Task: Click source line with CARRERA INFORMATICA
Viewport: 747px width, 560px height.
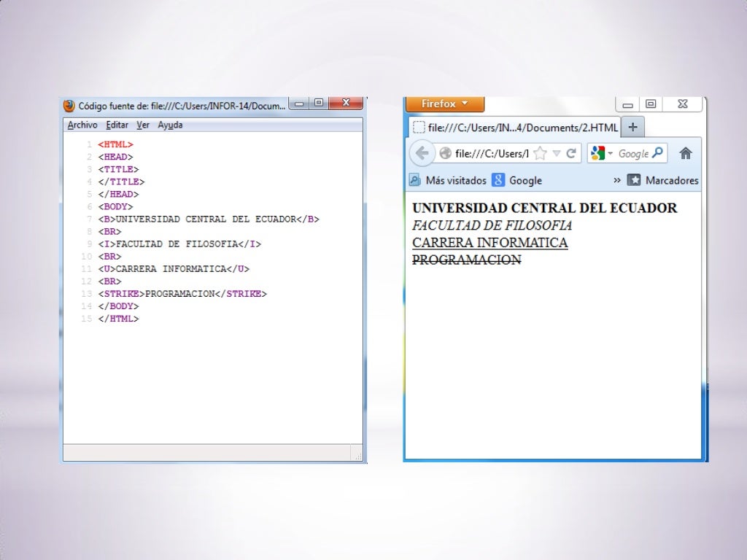Action: click(174, 268)
